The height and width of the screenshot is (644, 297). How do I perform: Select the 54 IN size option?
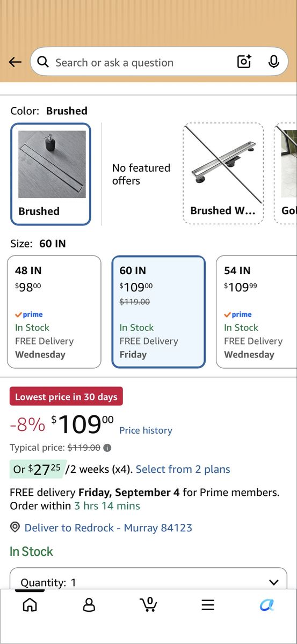coord(257,312)
